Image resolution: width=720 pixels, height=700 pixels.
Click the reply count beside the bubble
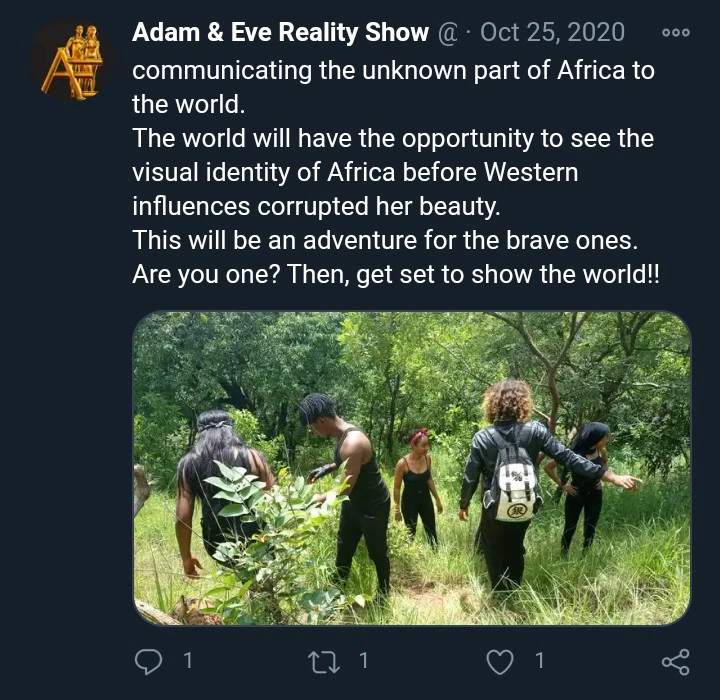pyautogui.click(x=187, y=661)
